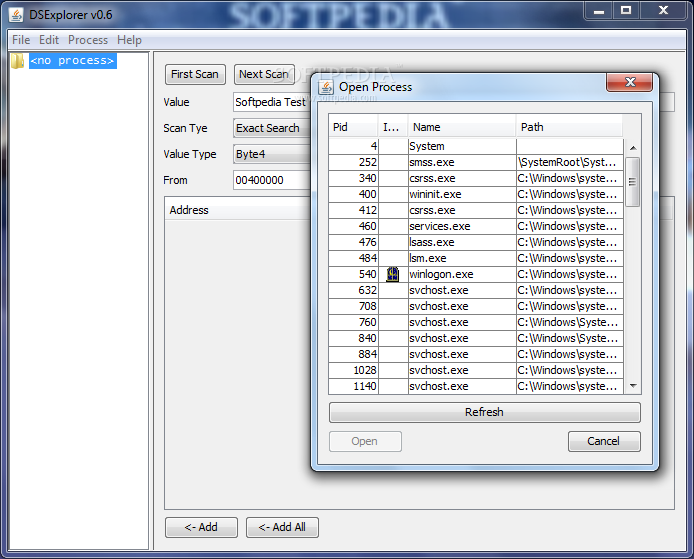Click the \SystemRoot\Syst... path cell
694x559 pixels.
click(x=570, y=162)
